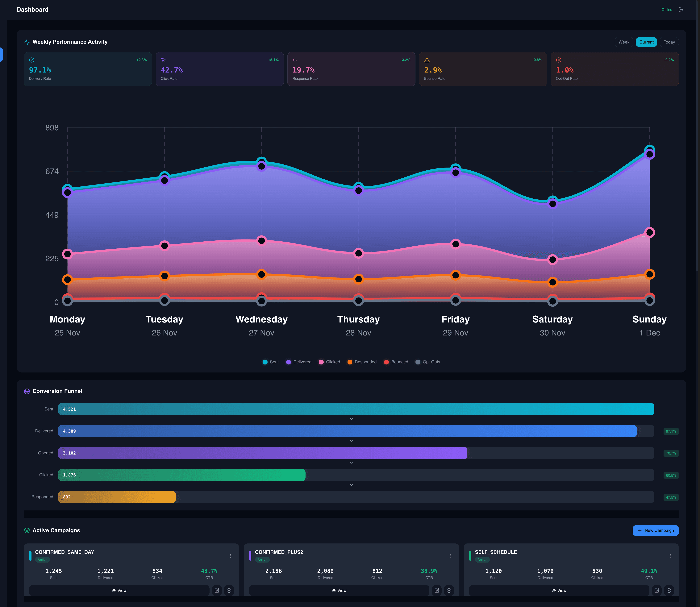Expand the chevron below the Clicked funnel bar
Image resolution: width=700 pixels, height=607 pixels.
coord(351,485)
